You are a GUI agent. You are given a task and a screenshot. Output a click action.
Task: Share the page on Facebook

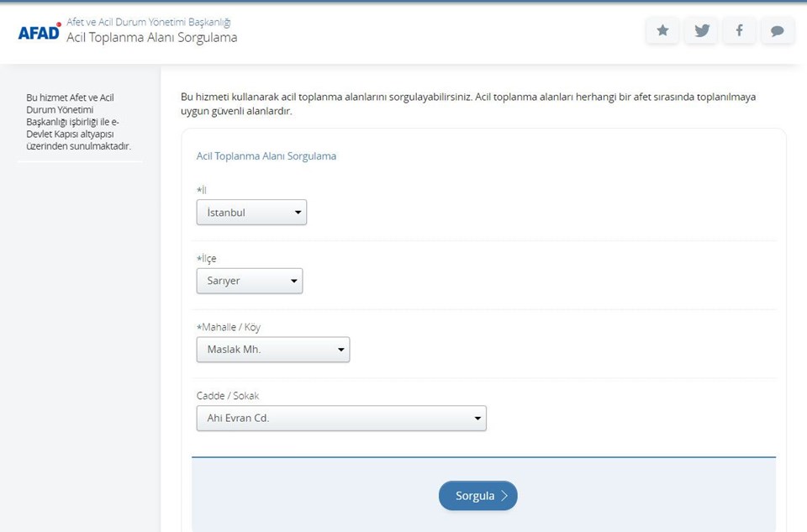739,31
